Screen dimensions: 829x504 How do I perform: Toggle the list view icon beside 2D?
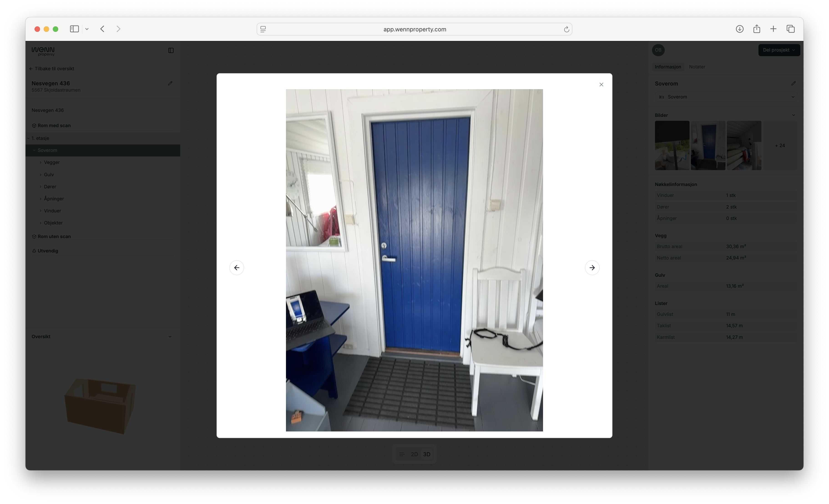[x=402, y=454]
